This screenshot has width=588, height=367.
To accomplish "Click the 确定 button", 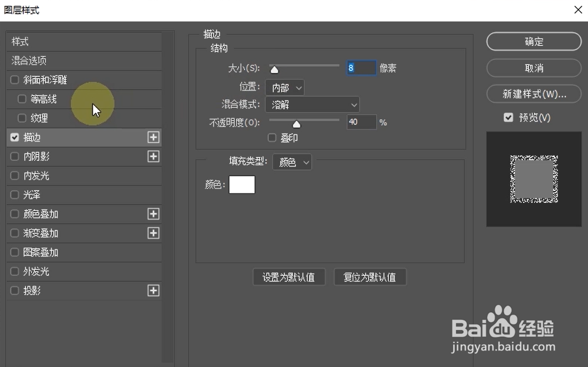I will click(x=534, y=41).
